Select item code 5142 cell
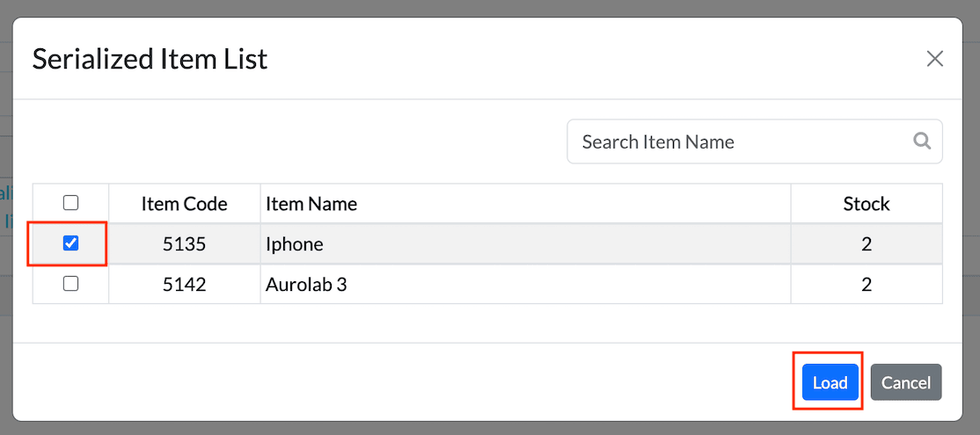The height and width of the screenshot is (435, 980). pyautogui.click(x=184, y=285)
